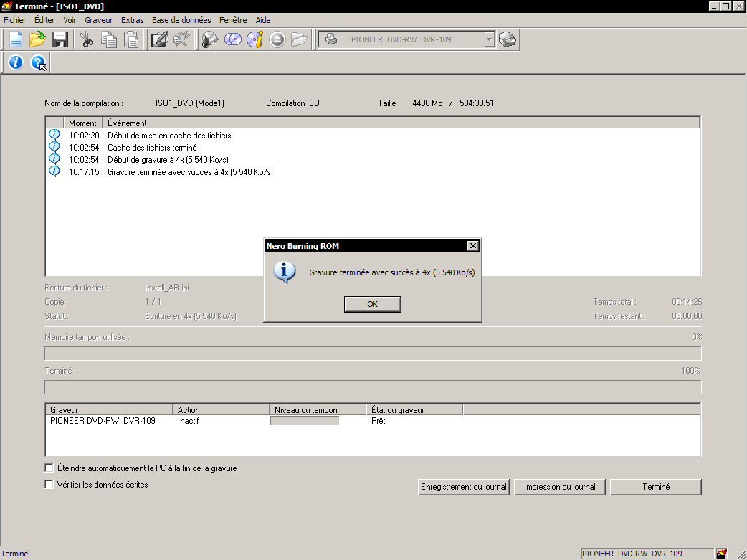Click 'ISO1_DVD (Mode1)' compilation name
This screenshot has width=747, height=560.
point(189,103)
